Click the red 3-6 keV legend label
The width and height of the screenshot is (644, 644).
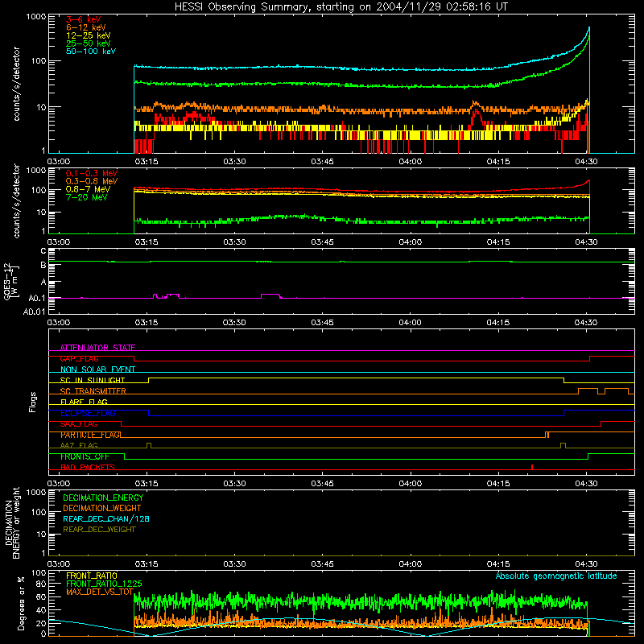(x=84, y=19)
